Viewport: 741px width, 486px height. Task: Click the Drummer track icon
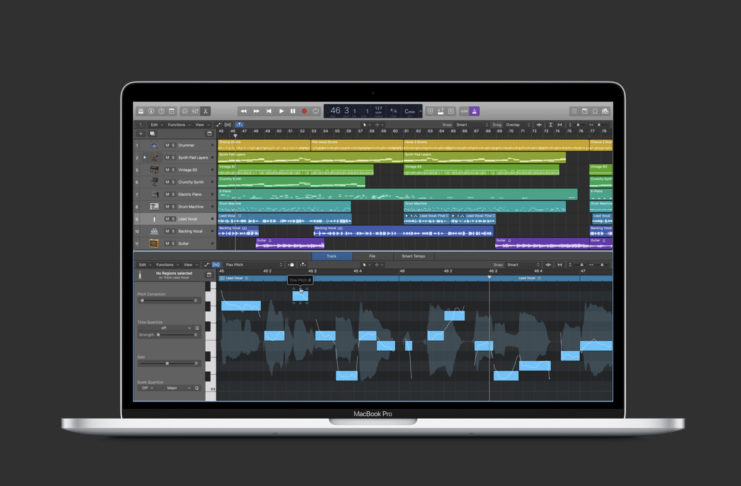[x=154, y=145]
